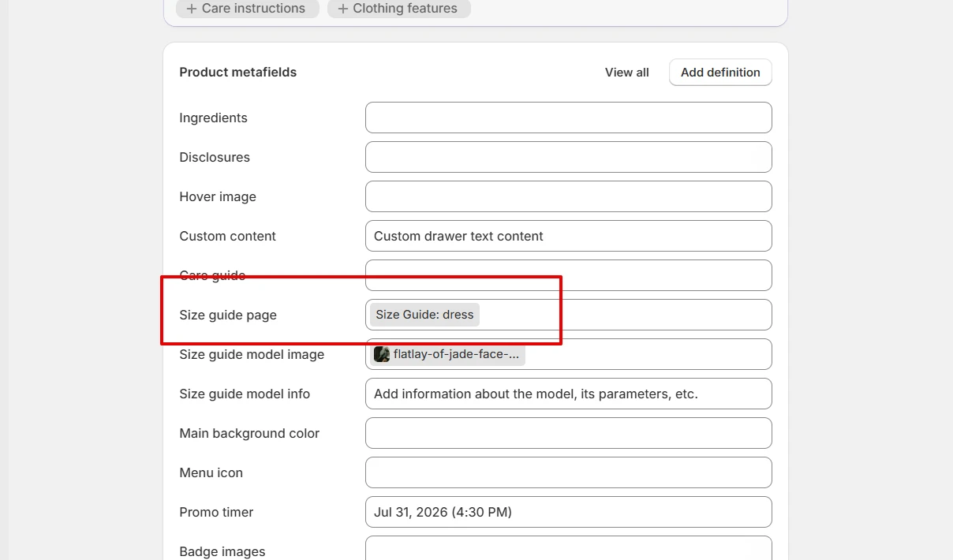Image resolution: width=953 pixels, height=560 pixels.
Task: Click the Main background color field
Action: coord(568,433)
